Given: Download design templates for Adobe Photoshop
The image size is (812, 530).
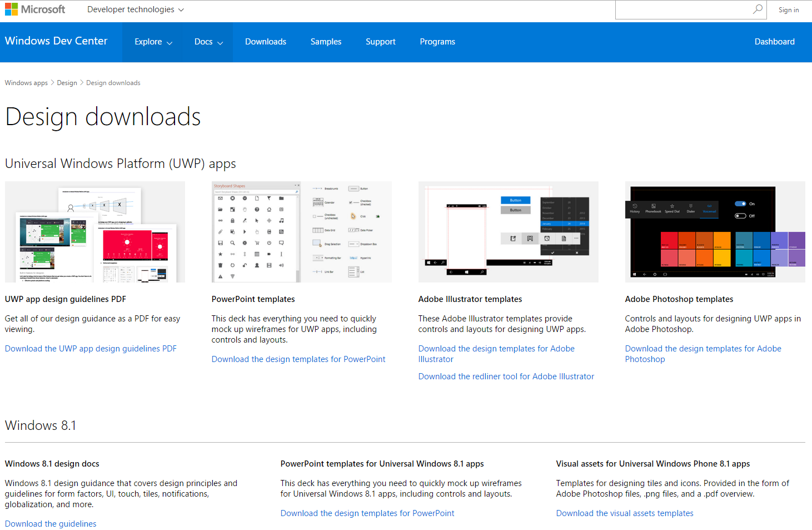Looking at the screenshot, I should click(703, 354).
